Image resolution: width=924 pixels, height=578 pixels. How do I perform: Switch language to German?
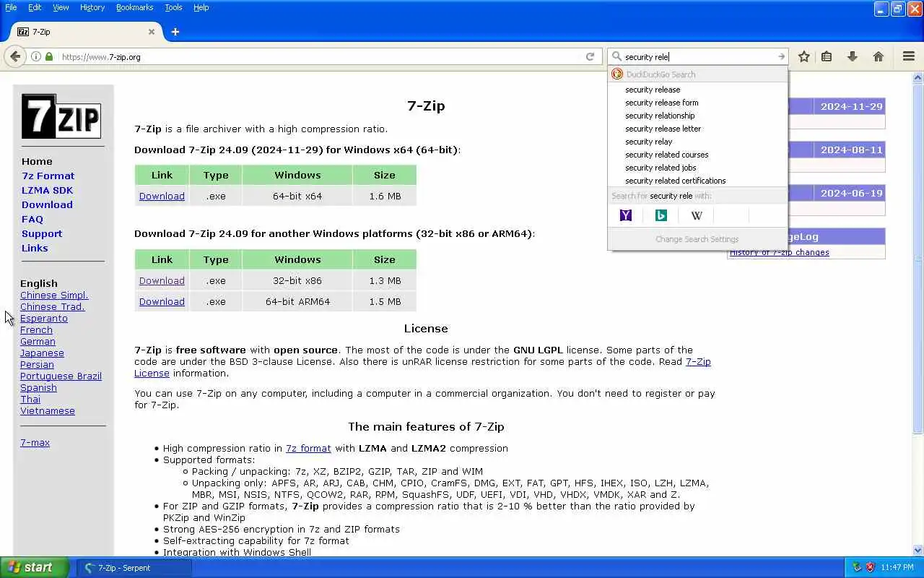coord(38,341)
